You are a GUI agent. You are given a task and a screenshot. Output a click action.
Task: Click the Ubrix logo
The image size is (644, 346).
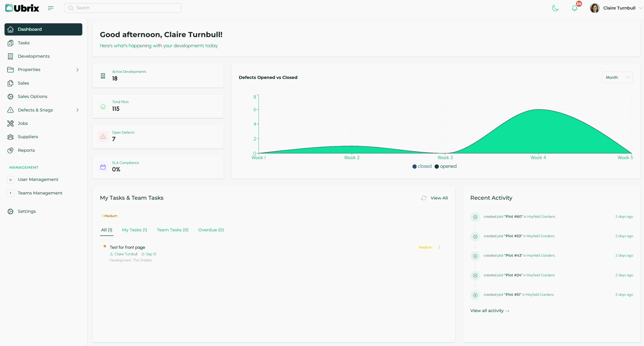22,8
